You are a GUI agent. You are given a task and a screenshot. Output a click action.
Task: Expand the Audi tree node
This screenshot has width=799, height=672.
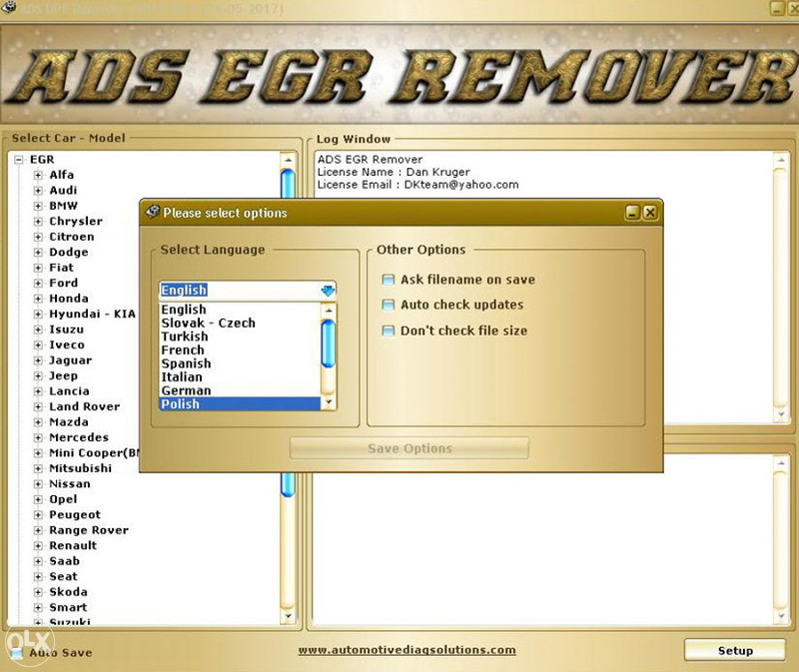(38, 191)
